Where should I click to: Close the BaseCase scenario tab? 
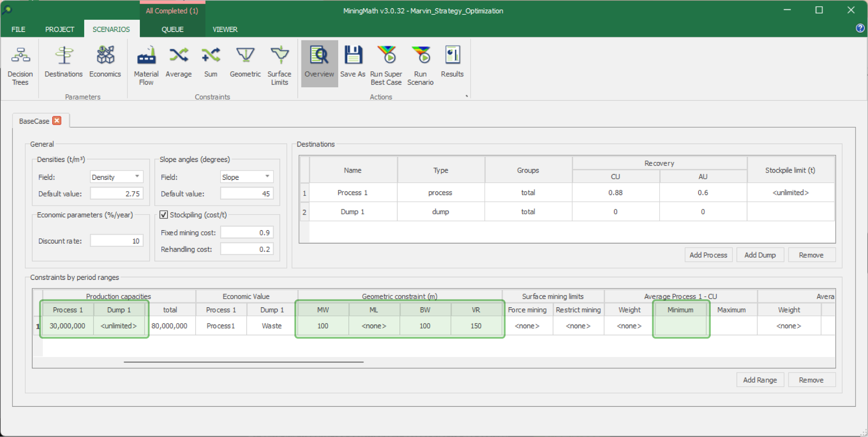57,121
